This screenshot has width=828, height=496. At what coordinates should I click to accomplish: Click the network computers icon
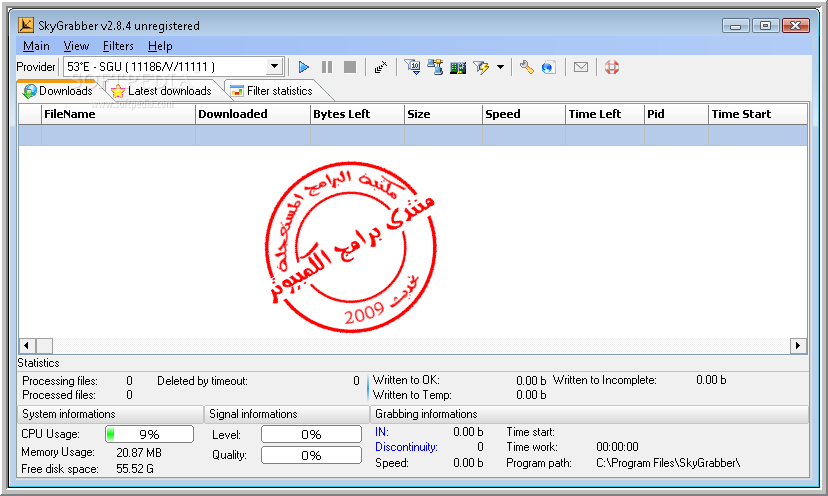click(x=435, y=67)
